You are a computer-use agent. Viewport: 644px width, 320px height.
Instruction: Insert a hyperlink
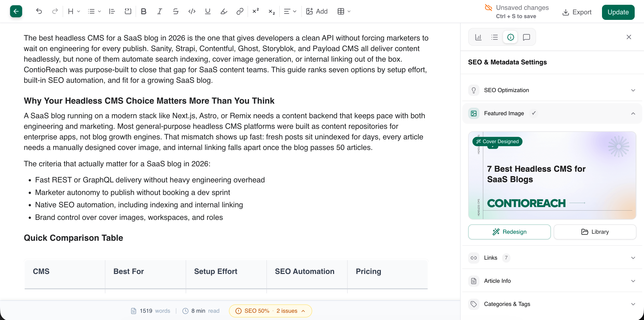pos(240,11)
